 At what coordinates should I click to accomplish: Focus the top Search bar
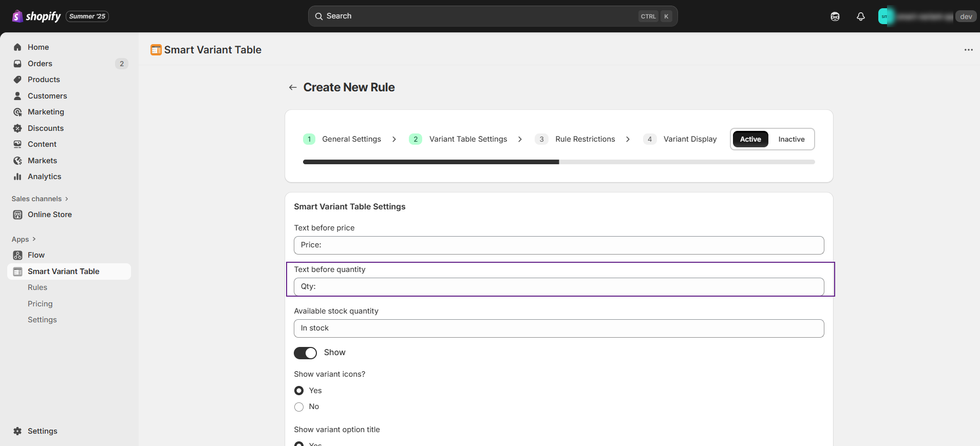click(x=493, y=16)
